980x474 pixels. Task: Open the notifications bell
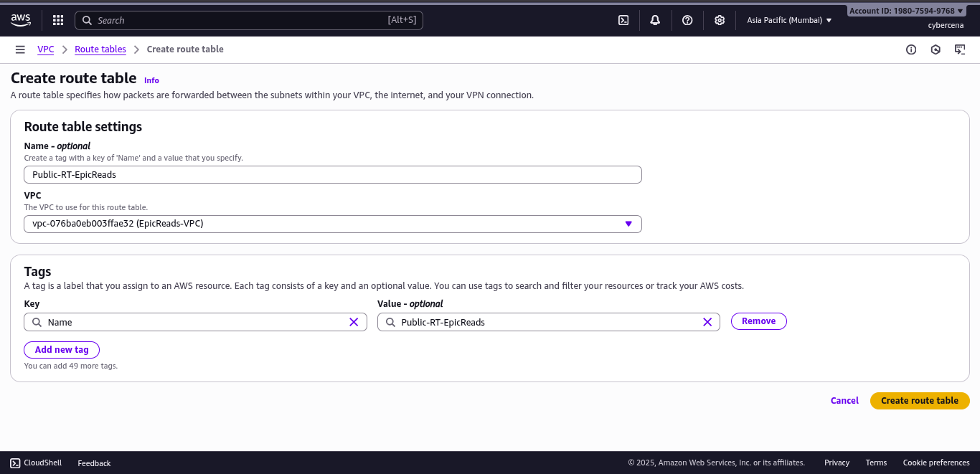(655, 20)
